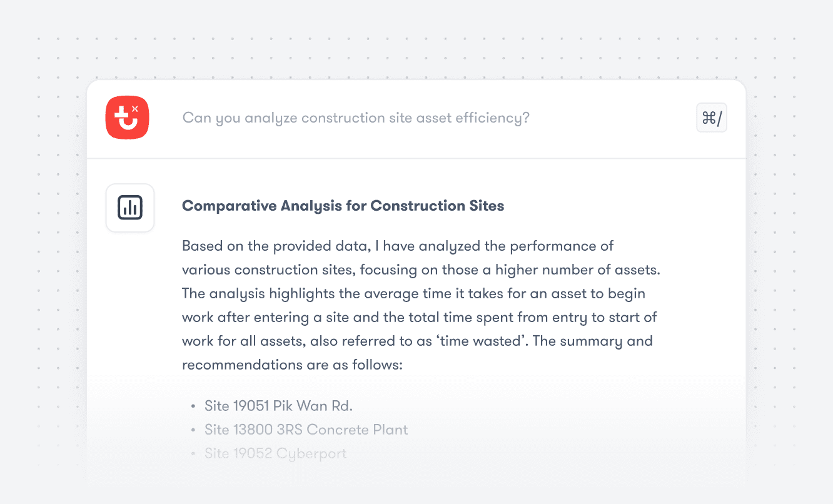
Task: Click the bullet before Site 13800
Action: (x=193, y=430)
